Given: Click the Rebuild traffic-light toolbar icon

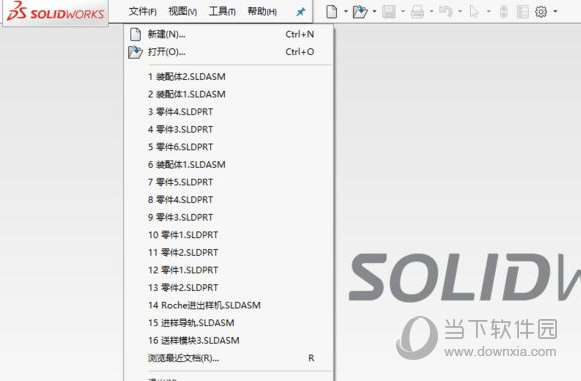Looking at the screenshot, I should coord(503,11).
